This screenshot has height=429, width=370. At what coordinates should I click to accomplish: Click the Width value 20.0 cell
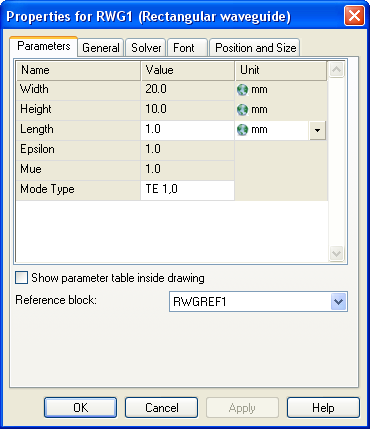pos(188,90)
